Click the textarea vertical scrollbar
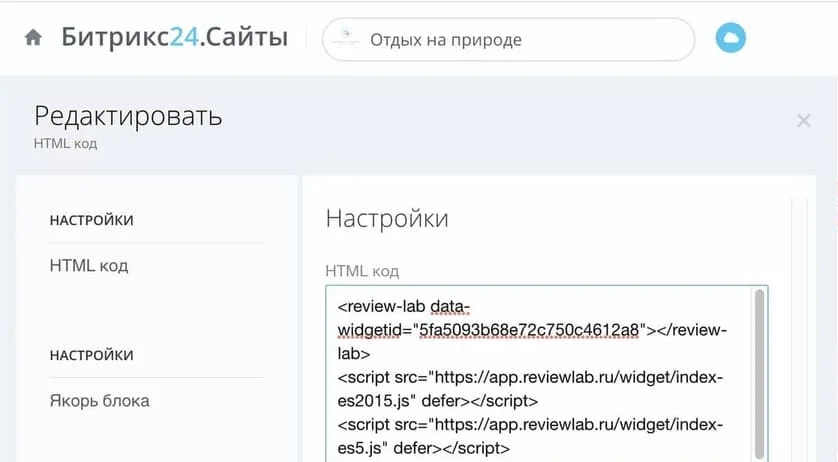Screen dimensions: 838x462 click(x=759, y=373)
